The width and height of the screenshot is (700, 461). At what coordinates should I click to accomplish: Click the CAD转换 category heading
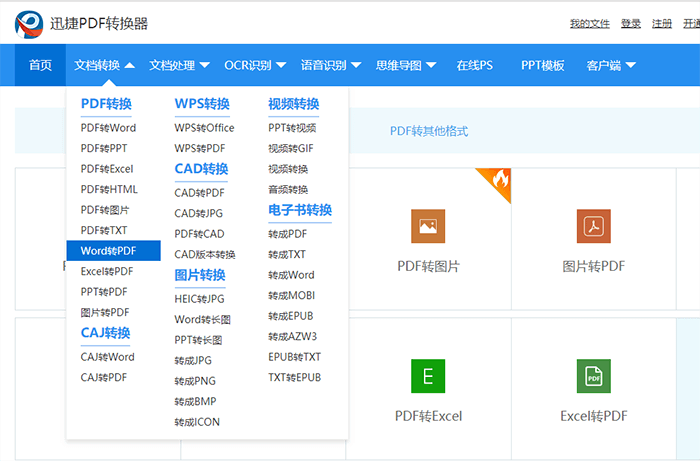(x=201, y=169)
